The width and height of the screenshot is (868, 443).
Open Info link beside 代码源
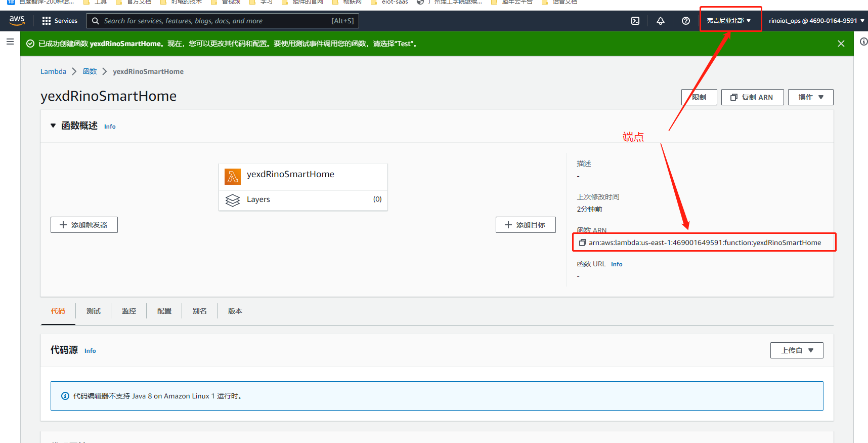coord(90,351)
